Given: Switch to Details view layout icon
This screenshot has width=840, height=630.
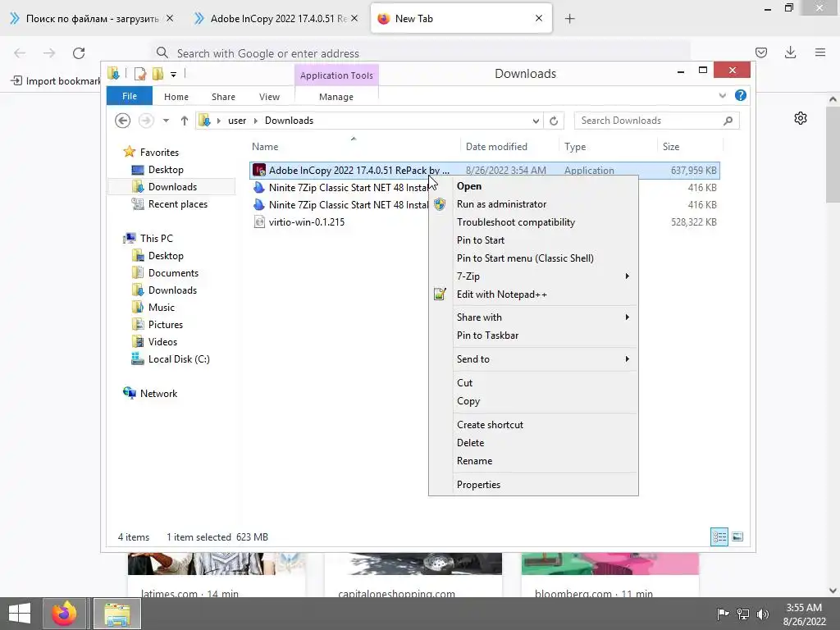Looking at the screenshot, I should [719, 536].
